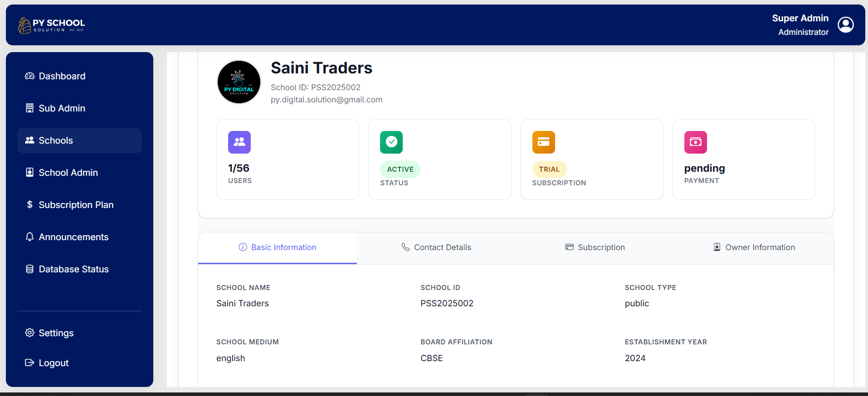Click the PY School Solution logo
This screenshot has height=396, width=868.
pyautogui.click(x=51, y=25)
